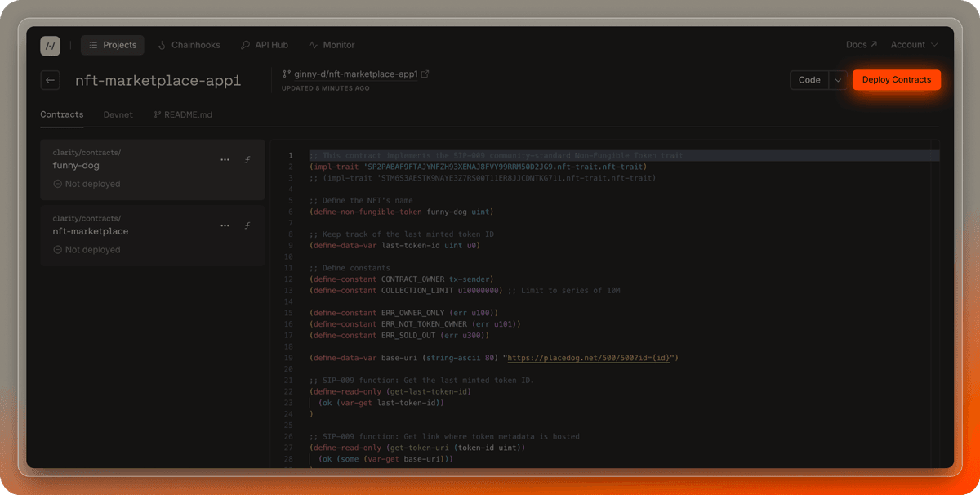The width and height of the screenshot is (980, 495).
Task: Click the nft-marketplace-app1 project title
Action: 158,80
